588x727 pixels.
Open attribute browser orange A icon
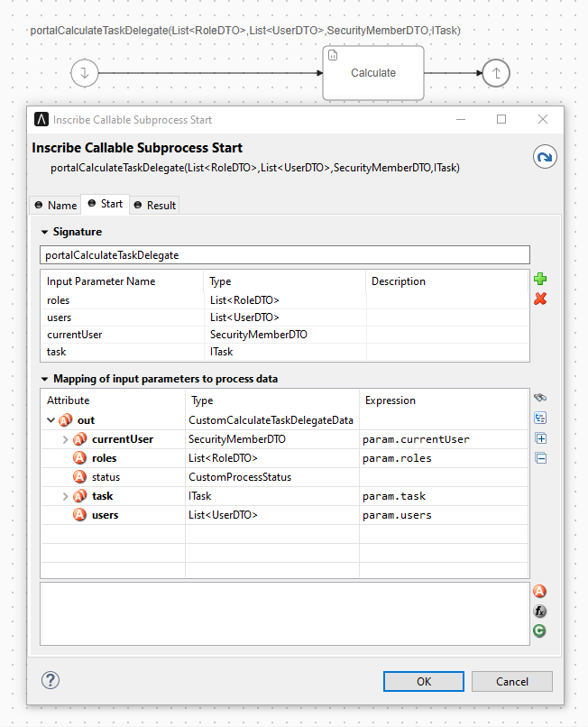click(x=539, y=592)
